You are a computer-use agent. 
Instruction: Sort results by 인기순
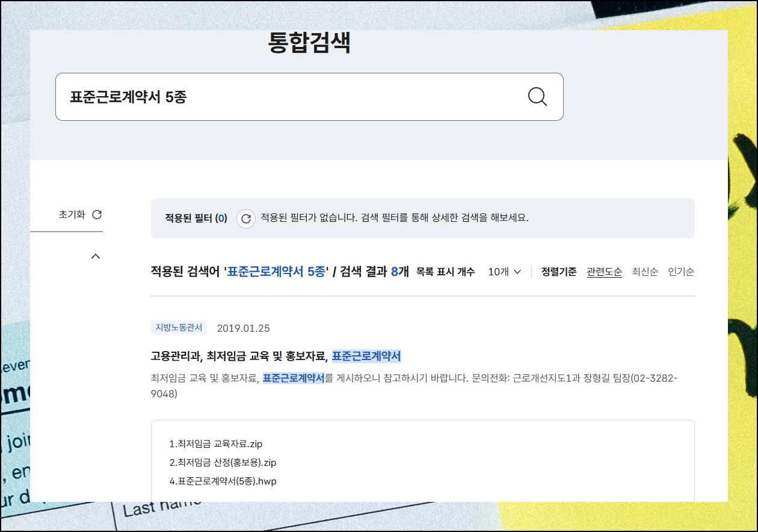[x=681, y=272]
